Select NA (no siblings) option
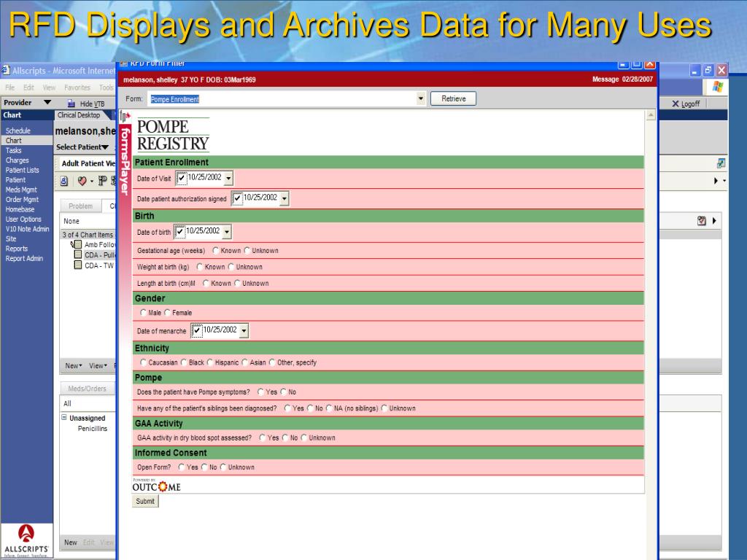 [x=329, y=408]
